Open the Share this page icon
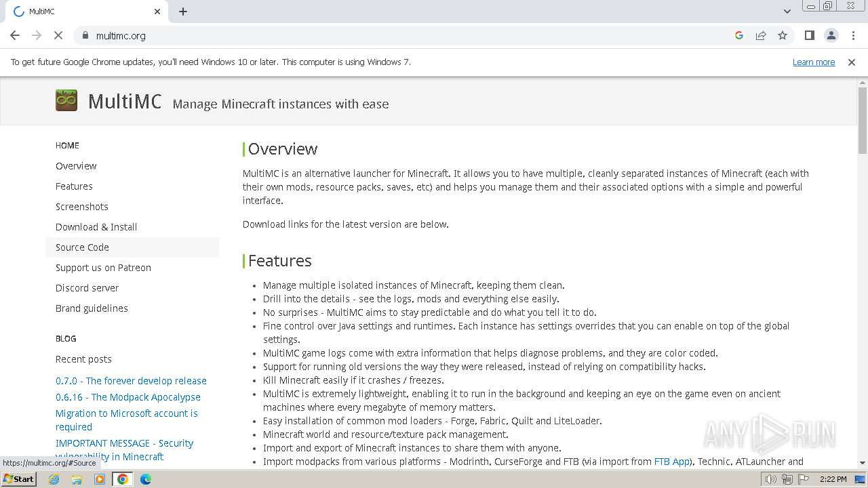 pos(761,35)
